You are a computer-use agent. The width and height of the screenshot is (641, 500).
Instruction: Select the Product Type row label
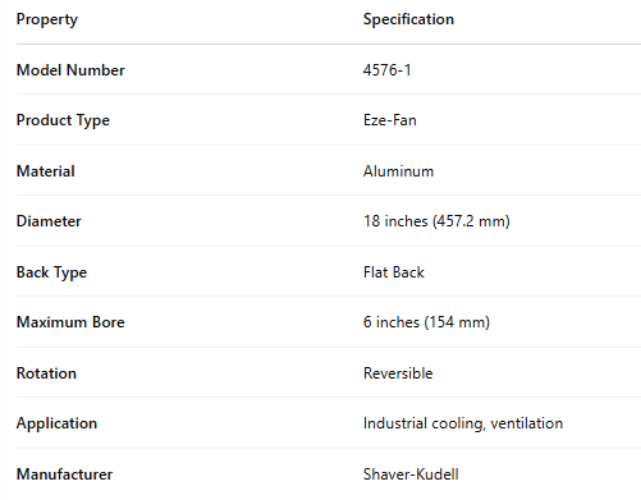point(63,120)
